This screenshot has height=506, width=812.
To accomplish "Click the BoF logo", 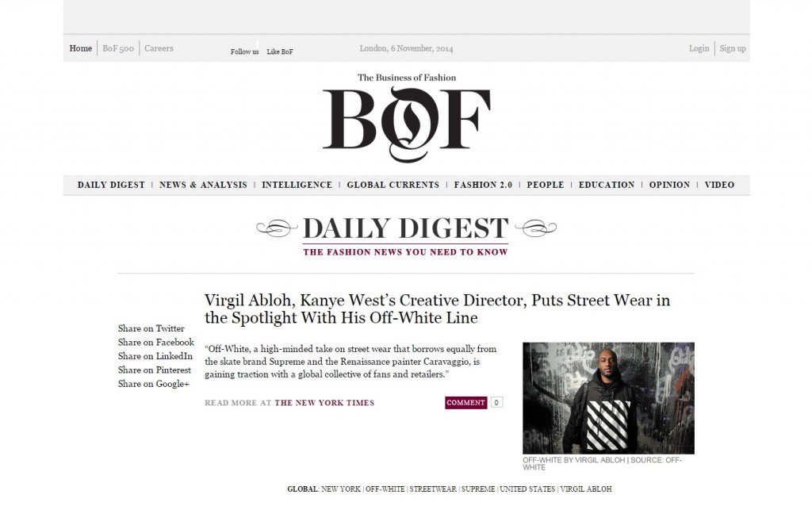I will coord(406,119).
